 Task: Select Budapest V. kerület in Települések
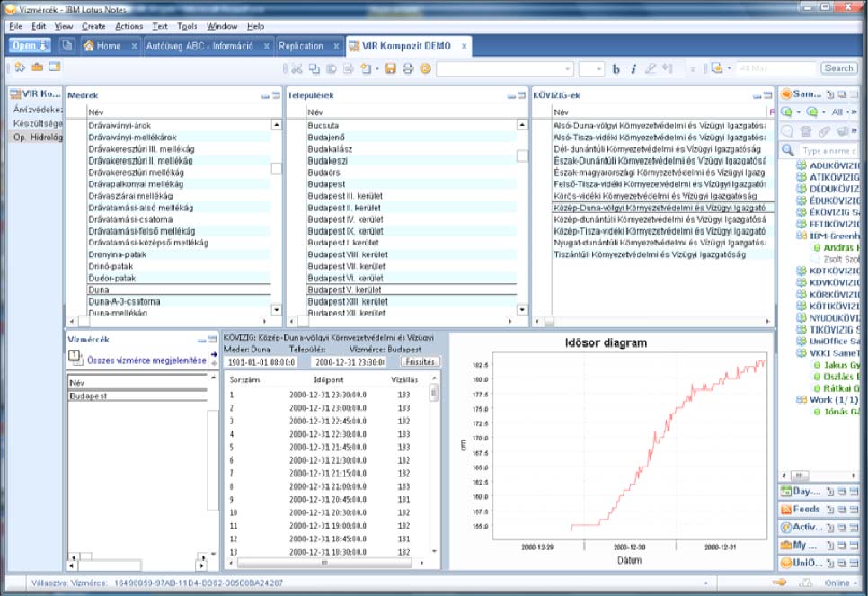[411, 289]
